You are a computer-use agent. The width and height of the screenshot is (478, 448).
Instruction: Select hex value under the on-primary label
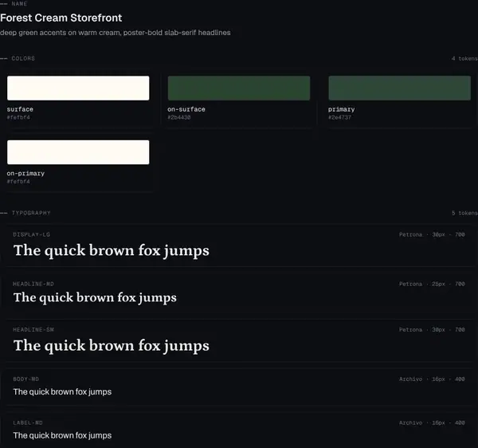pos(18,182)
